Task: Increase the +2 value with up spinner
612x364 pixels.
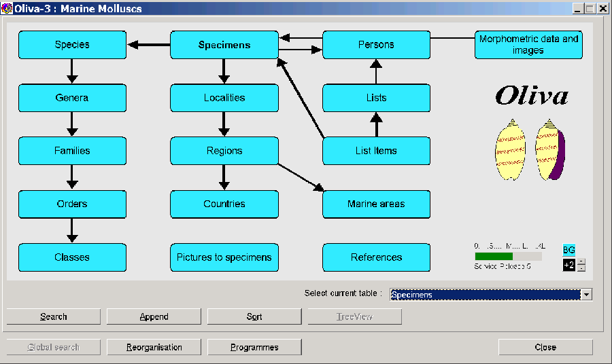Action: click(581, 262)
